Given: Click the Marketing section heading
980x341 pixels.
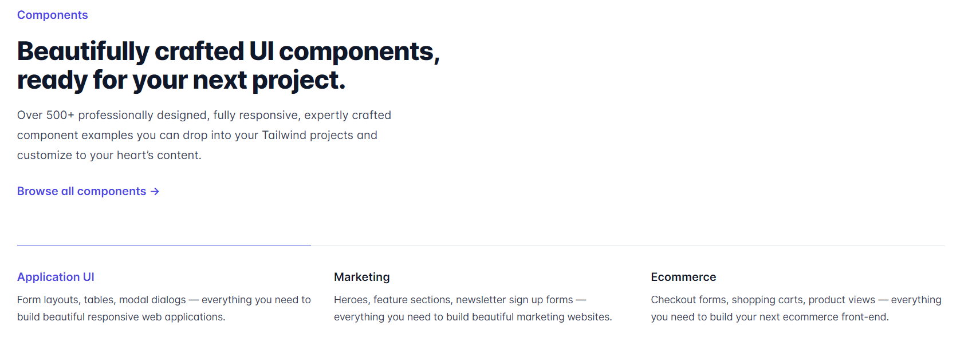Looking at the screenshot, I should pyautogui.click(x=361, y=277).
